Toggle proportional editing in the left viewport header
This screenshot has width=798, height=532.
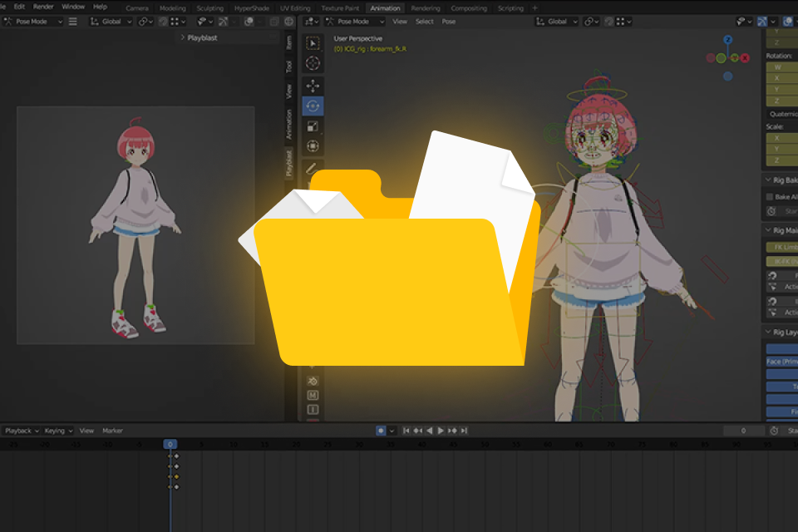[x=163, y=22]
